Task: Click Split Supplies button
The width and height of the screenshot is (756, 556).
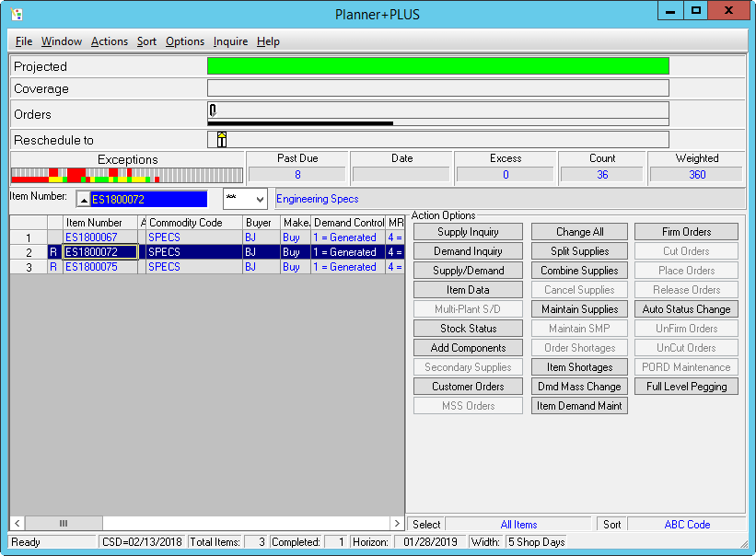Action: coord(579,251)
